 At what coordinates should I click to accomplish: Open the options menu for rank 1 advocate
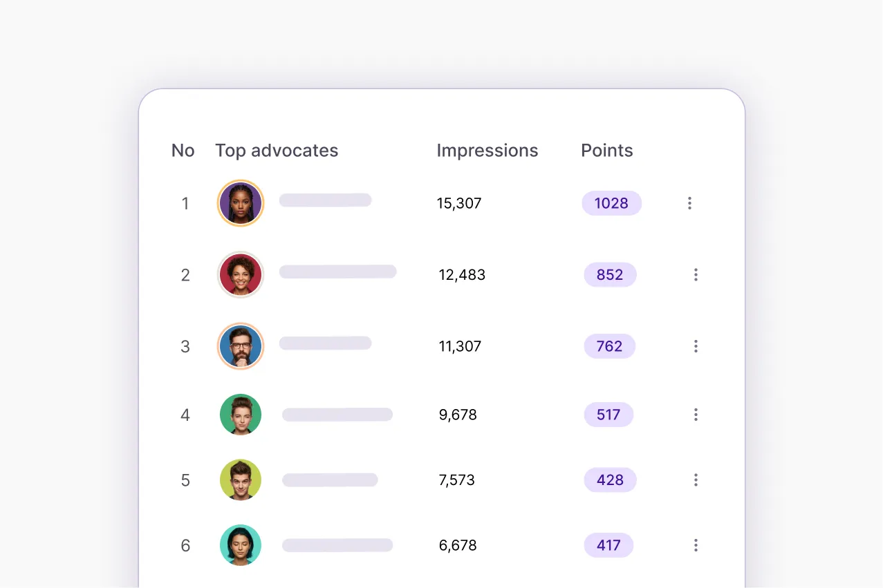point(689,203)
